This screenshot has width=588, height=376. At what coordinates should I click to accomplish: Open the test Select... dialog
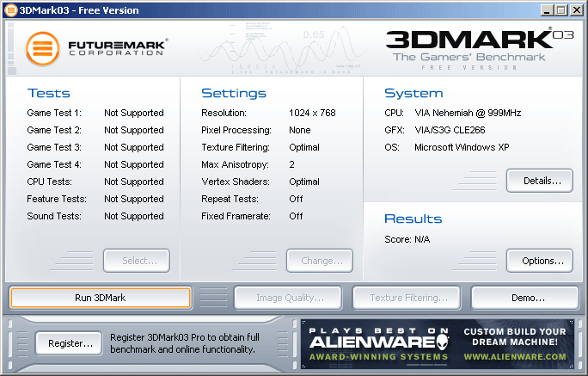click(137, 261)
